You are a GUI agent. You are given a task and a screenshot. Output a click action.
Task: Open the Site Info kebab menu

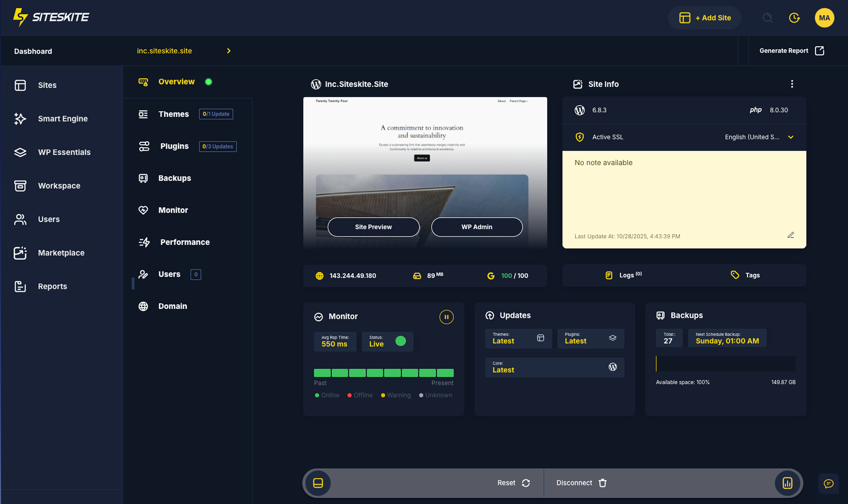tap(792, 84)
